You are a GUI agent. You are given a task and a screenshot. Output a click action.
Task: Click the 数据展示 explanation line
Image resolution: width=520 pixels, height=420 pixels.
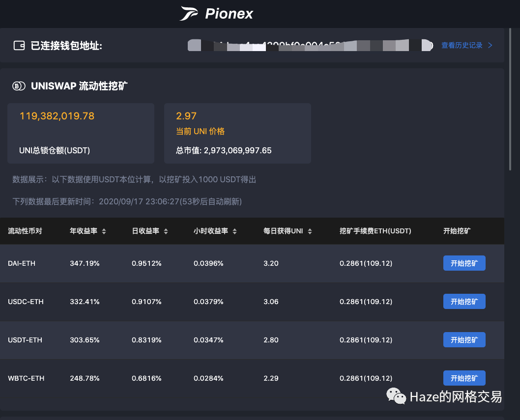click(x=134, y=180)
